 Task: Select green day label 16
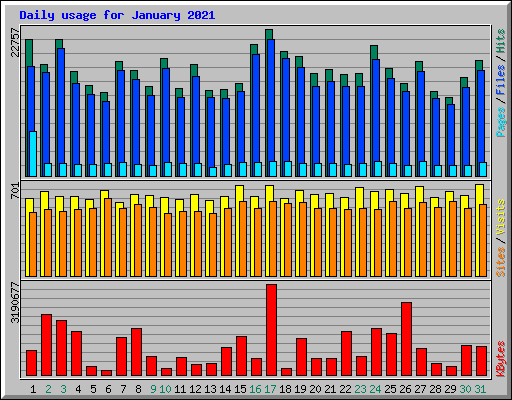255,389
